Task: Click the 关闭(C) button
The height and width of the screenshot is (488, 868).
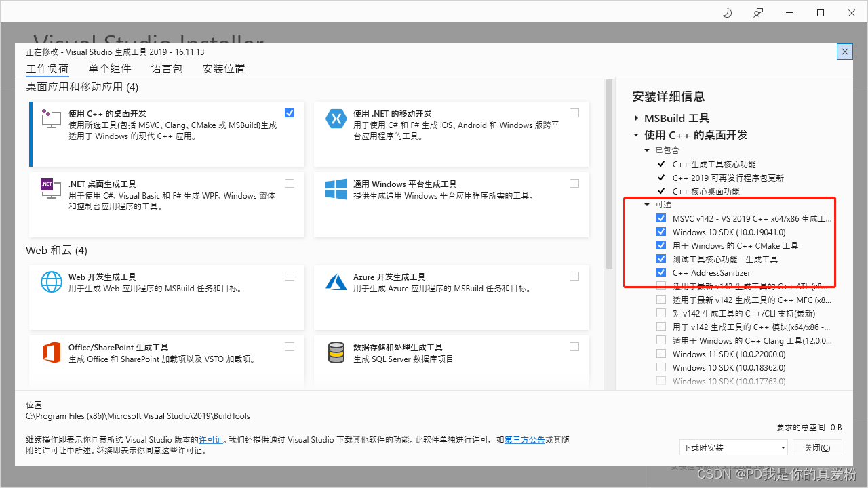Action: pyautogui.click(x=816, y=447)
